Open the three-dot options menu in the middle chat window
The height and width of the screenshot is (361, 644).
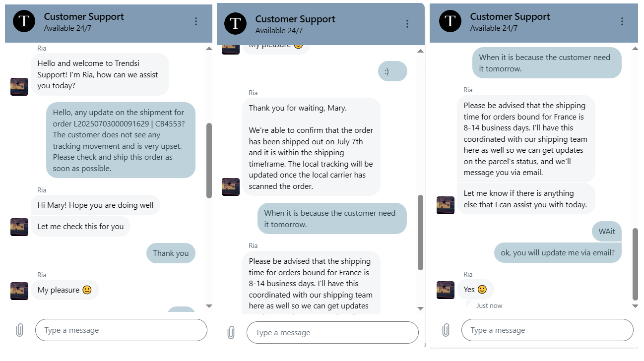point(407,24)
